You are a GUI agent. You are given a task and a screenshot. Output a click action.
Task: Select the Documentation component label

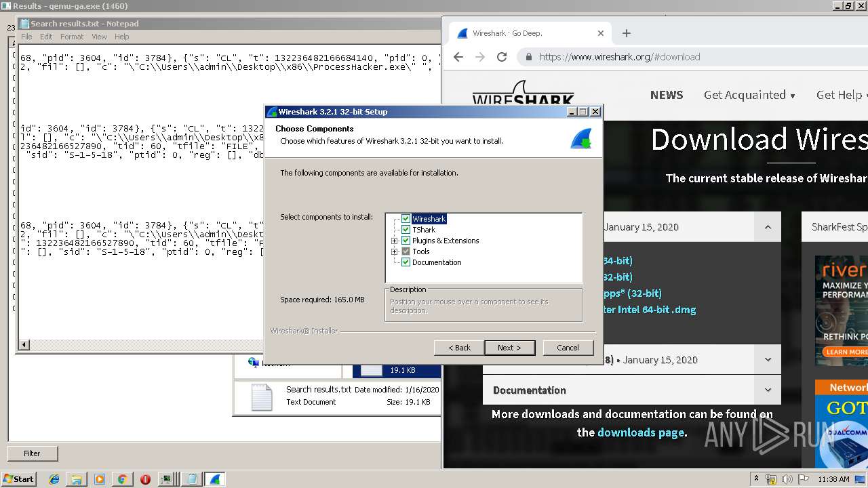click(437, 262)
